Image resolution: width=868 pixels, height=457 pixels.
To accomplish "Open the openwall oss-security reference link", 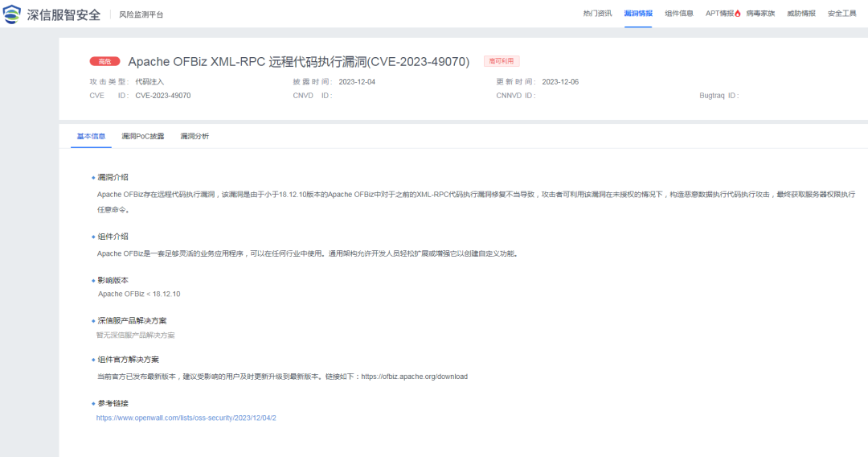I will (186, 418).
